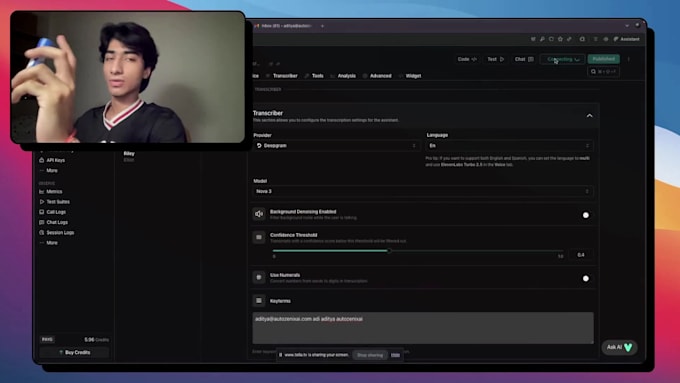Toggle the Use Numerals switch

tap(586, 278)
